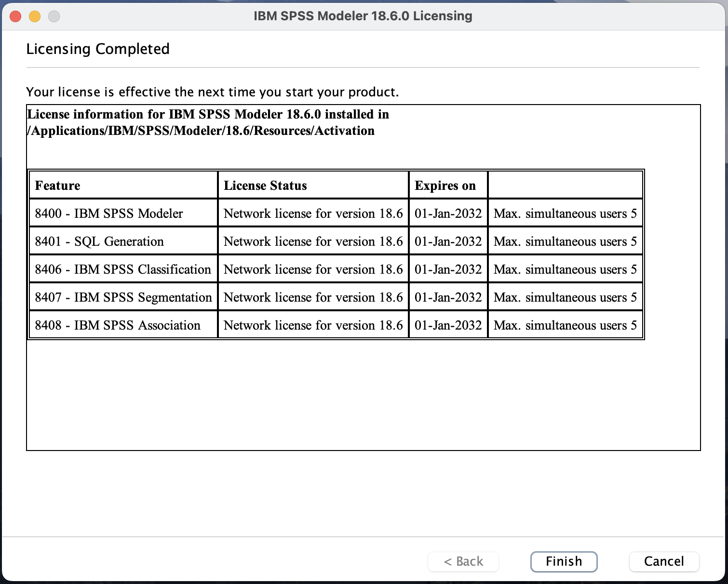Viewport: 728px width, 584px height.
Task: Click expiry date in IBM SPSS Modeler row
Action: [448, 213]
